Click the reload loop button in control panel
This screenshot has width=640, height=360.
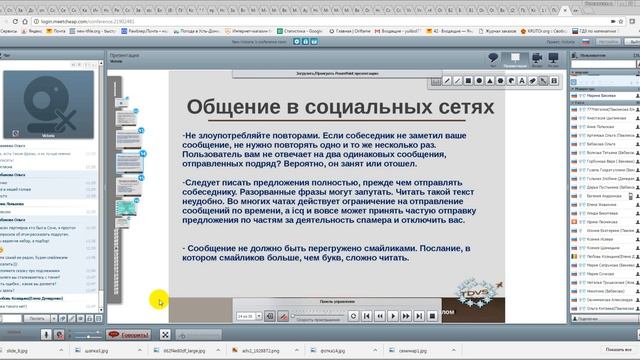pos(353,316)
